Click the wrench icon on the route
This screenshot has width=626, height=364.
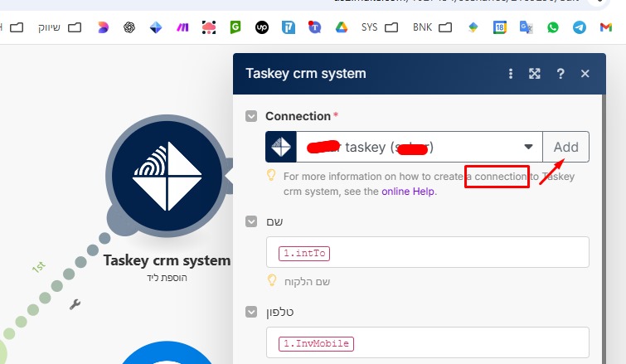[75, 305]
